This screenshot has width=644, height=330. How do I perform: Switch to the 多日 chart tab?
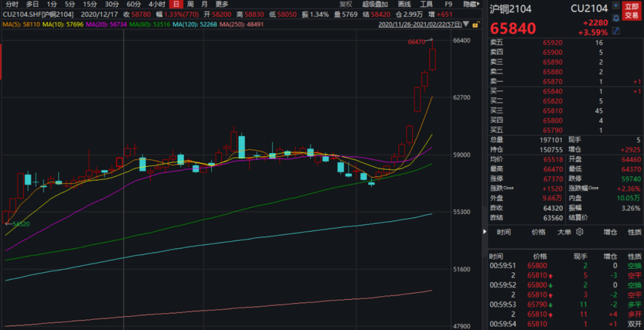click(x=32, y=4)
